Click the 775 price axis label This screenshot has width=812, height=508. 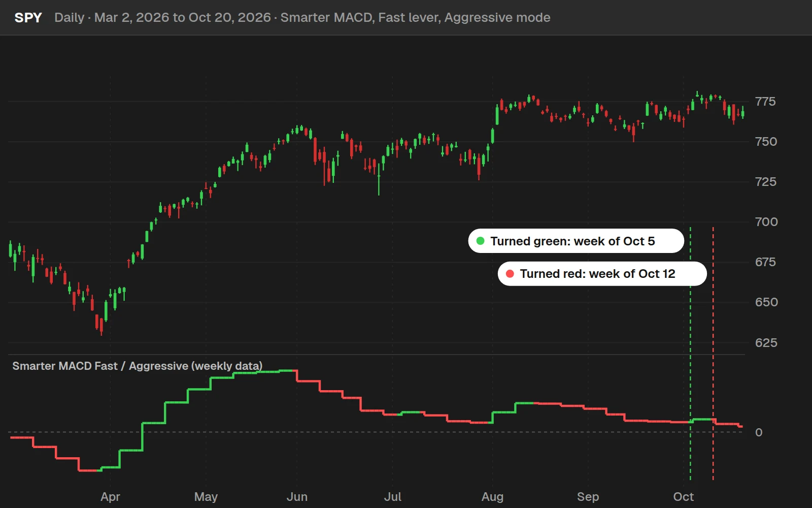click(x=765, y=102)
